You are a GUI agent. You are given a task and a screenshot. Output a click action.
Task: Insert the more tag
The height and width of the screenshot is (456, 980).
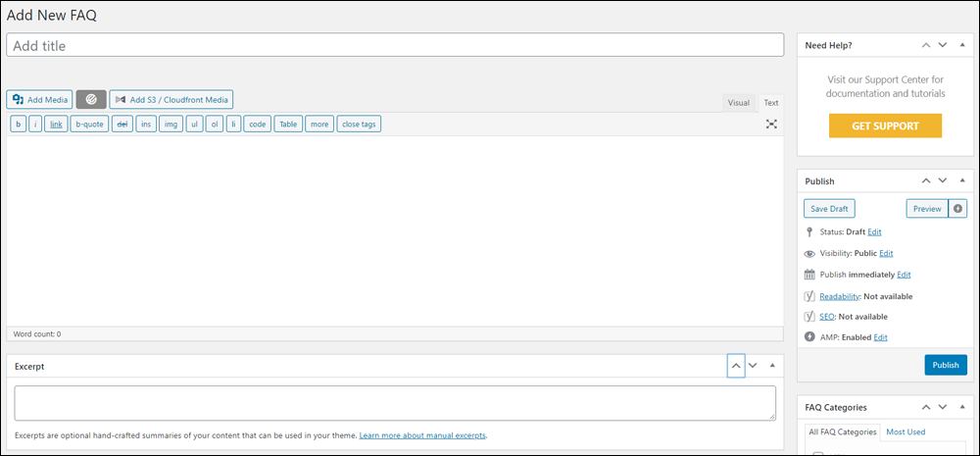(319, 125)
